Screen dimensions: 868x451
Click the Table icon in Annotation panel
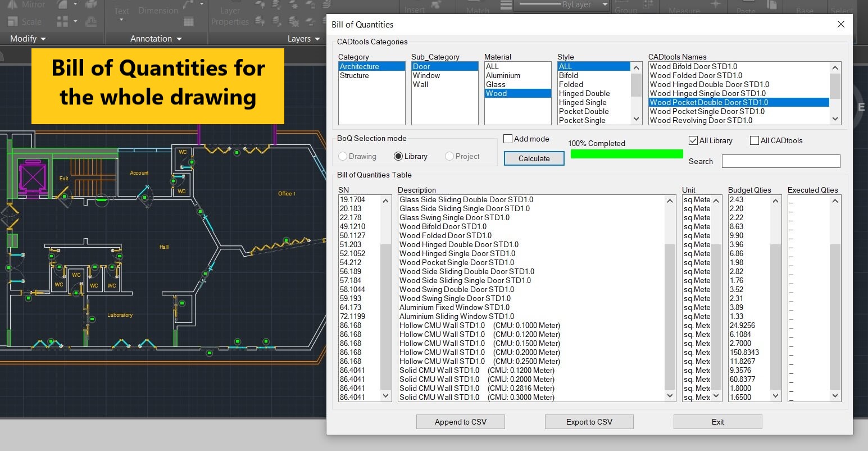pos(189,22)
